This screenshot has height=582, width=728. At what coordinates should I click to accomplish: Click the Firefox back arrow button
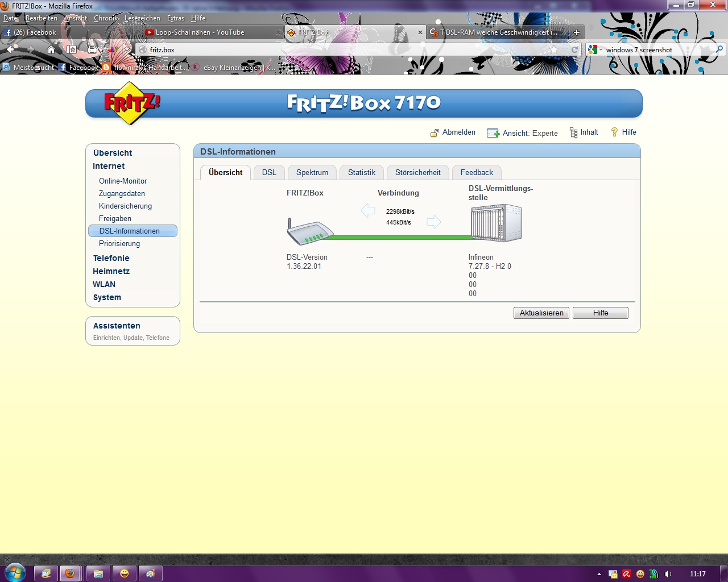click(11, 49)
